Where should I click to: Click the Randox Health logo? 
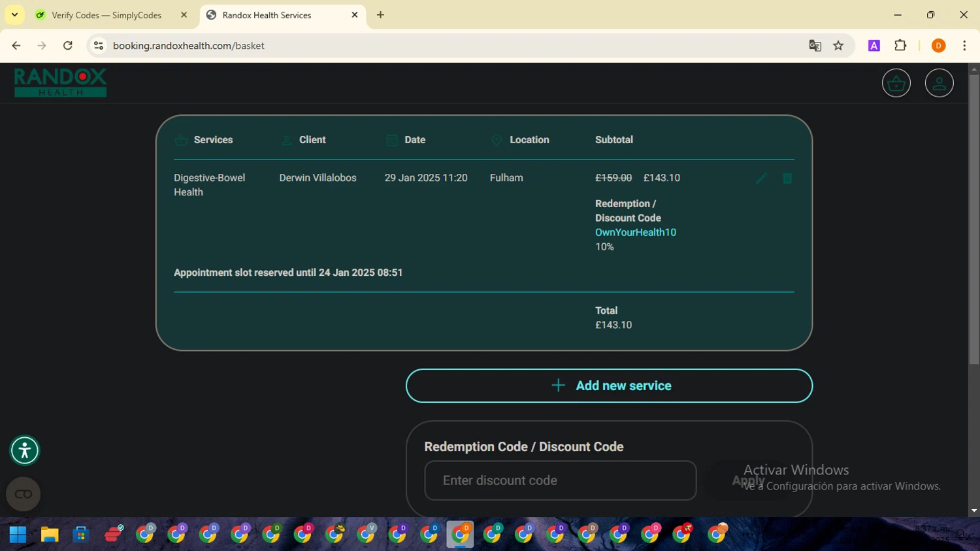[x=60, y=83]
